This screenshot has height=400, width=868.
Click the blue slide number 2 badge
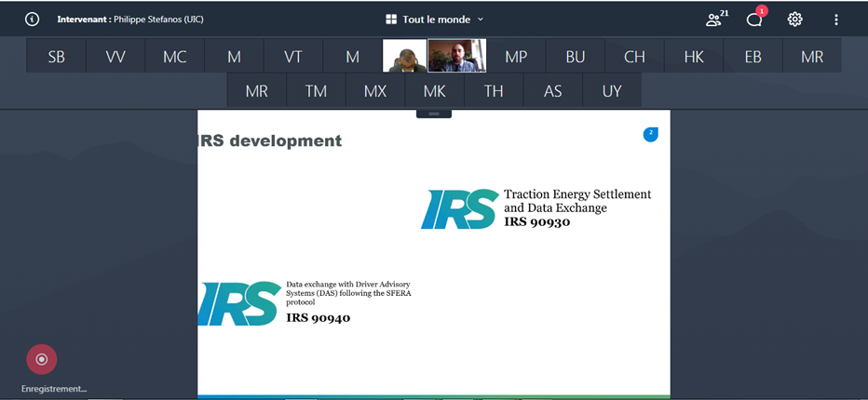(650, 134)
